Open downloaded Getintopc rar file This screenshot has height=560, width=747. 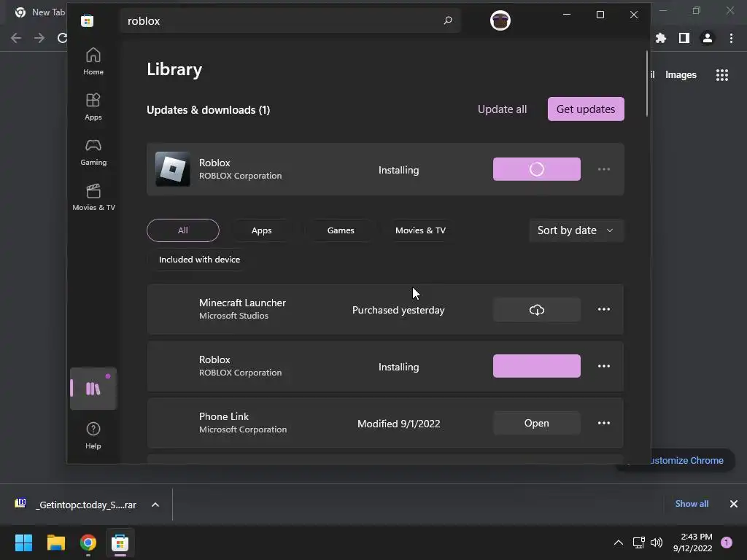tap(76, 505)
